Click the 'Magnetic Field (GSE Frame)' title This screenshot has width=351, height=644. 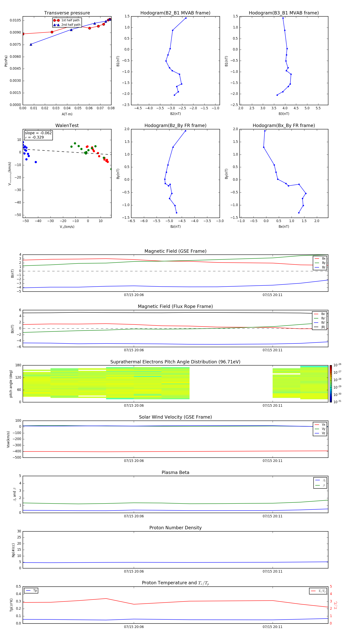click(175, 251)
